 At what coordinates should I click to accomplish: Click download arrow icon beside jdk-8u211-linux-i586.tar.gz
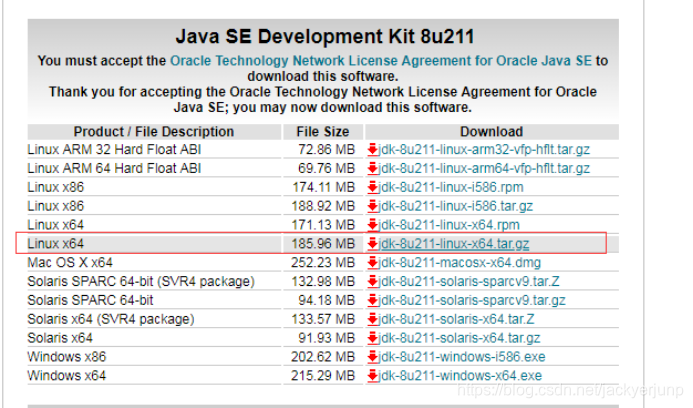click(x=373, y=206)
